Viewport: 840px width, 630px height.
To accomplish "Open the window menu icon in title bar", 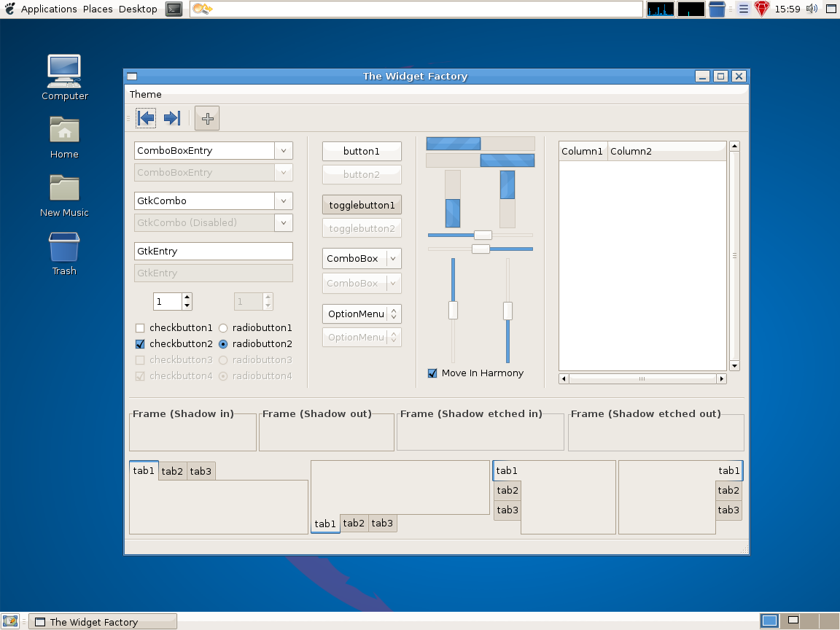I will [x=132, y=76].
